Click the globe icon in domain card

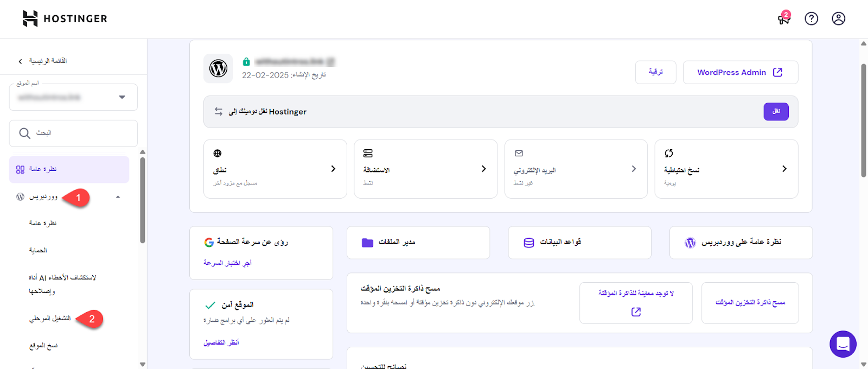point(218,154)
